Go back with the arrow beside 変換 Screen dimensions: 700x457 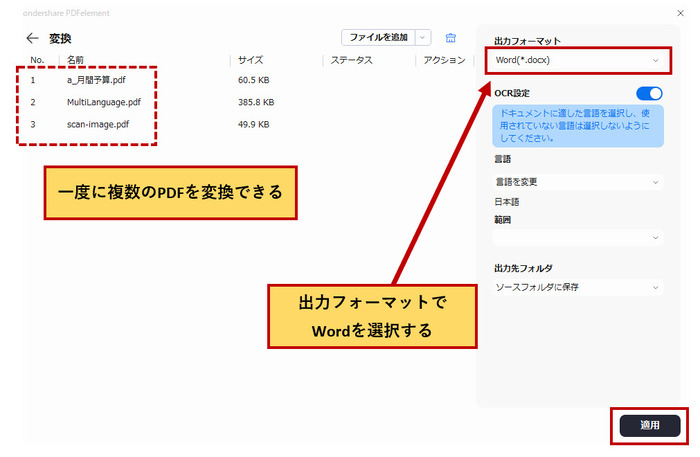pos(32,38)
